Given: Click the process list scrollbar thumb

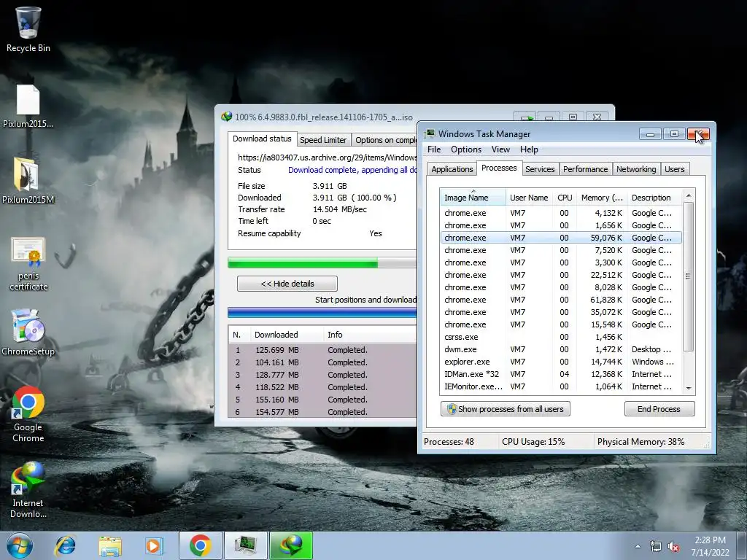Looking at the screenshot, I should tap(689, 276).
